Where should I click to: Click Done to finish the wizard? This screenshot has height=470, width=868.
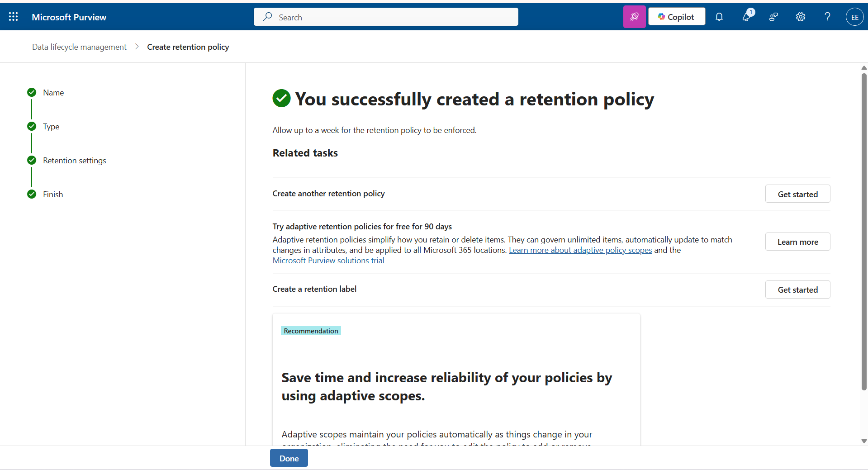coord(289,458)
